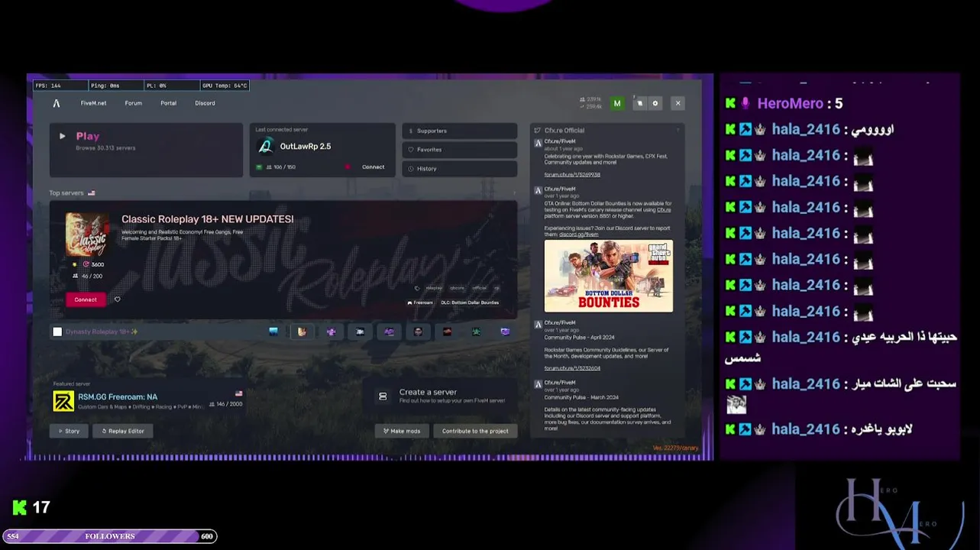Click the GPU Temp: 54°C overlay readout

pyautogui.click(x=224, y=86)
